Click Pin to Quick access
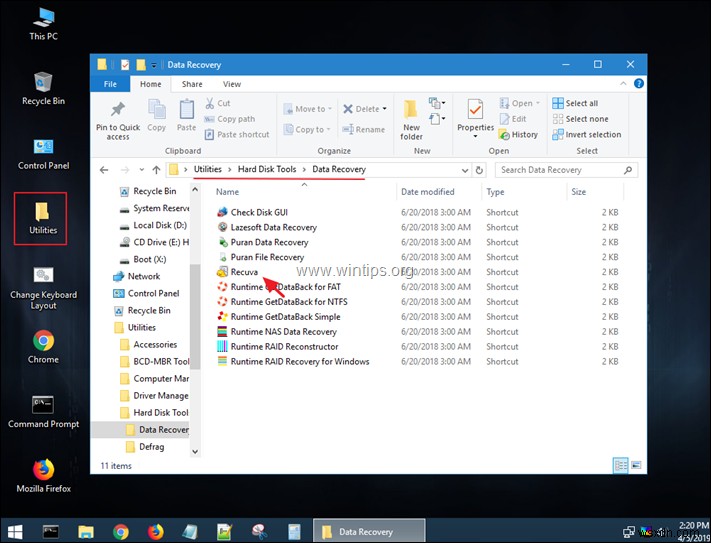Screen dimensions: 711x543 point(118,120)
